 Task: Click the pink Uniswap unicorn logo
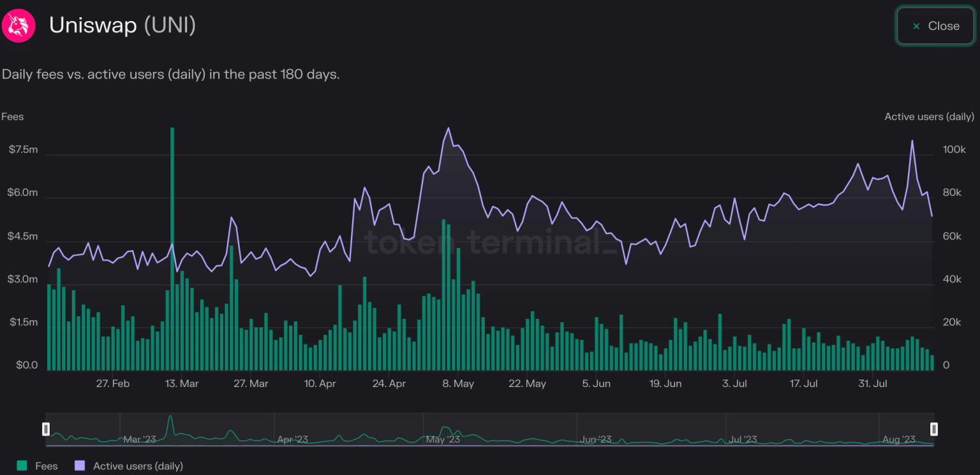(19, 26)
